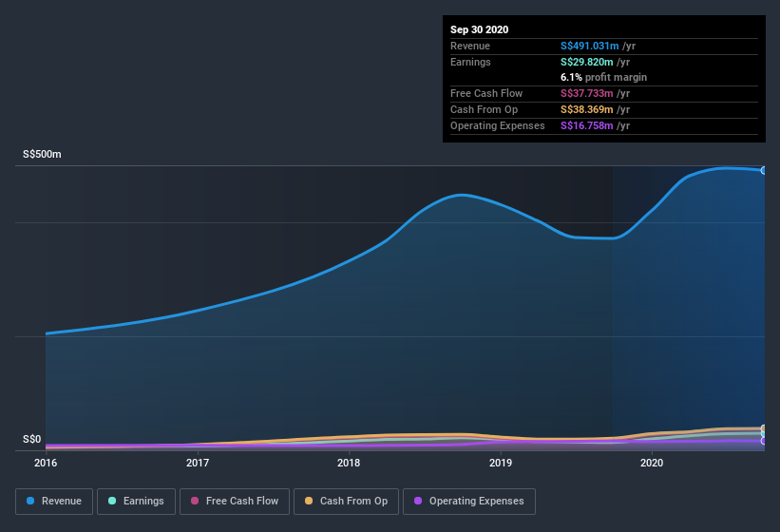Click the Cash From Op label in tooltip
This screenshot has width=780, height=532.
tap(484, 109)
